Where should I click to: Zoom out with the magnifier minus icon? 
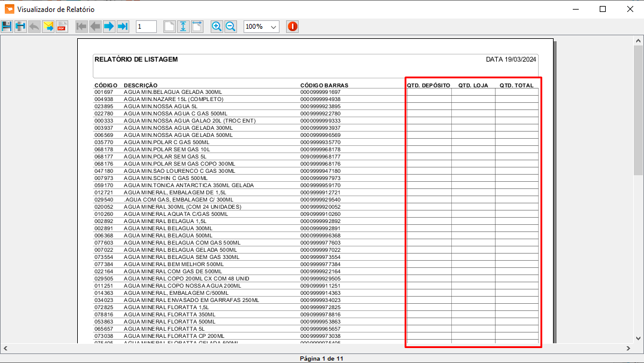[230, 27]
